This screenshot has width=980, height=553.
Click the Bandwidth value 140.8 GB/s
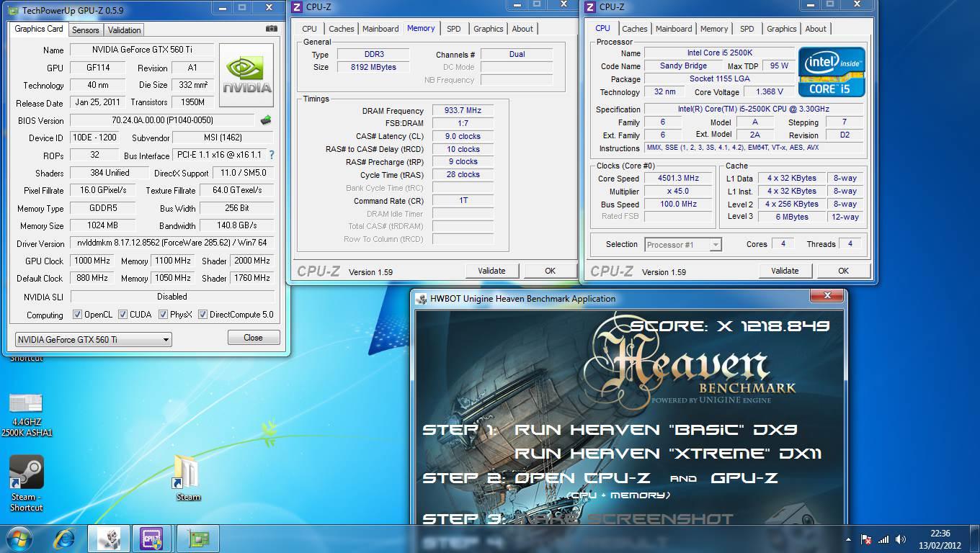(x=237, y=225)
